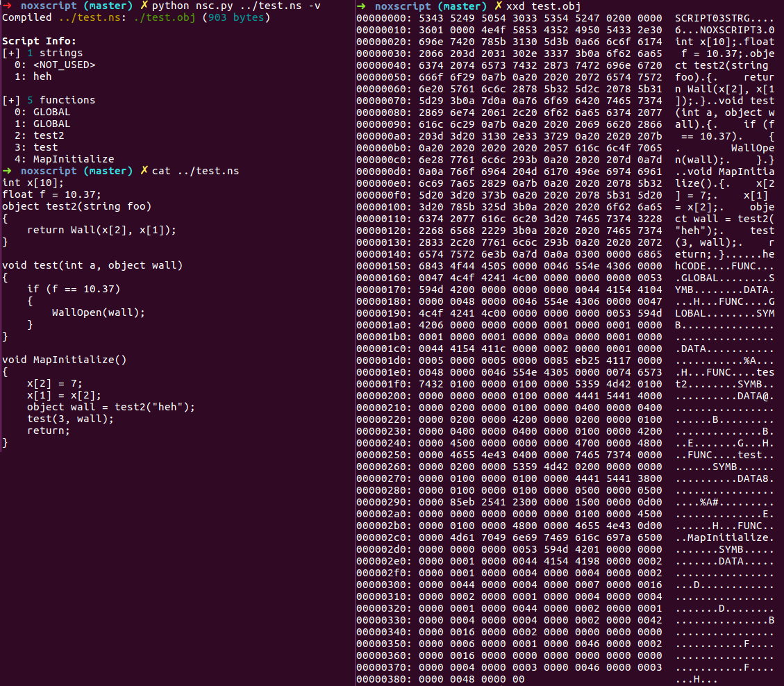Click the '[+] 1 strings' section header
This screenshot has width=784, height=686.
pyautogui.click(x=42, y=53)
